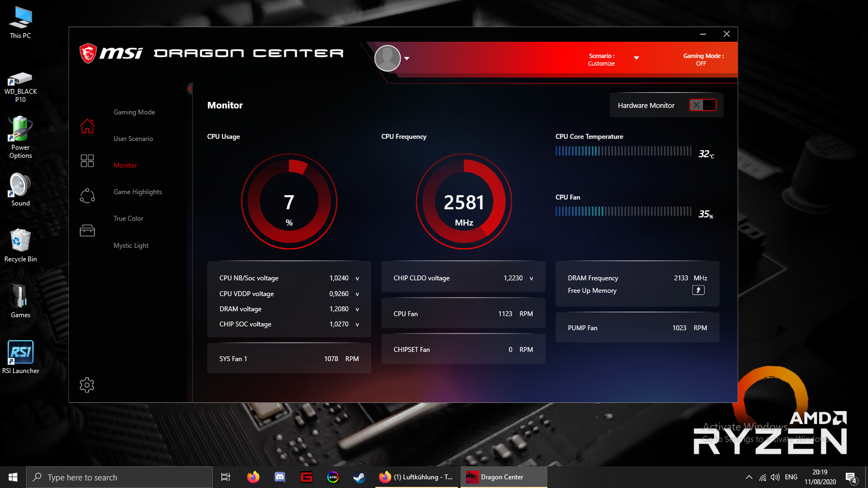Image resolution: width=868 pixels, height=488 pixels.
Task: Open the Recycle Bin
Action: click(21, 246)
